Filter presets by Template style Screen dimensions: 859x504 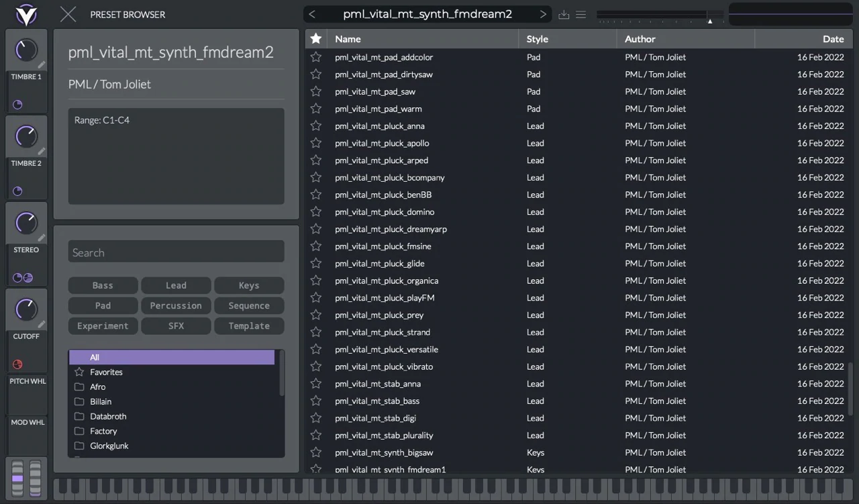click(249, 325)
